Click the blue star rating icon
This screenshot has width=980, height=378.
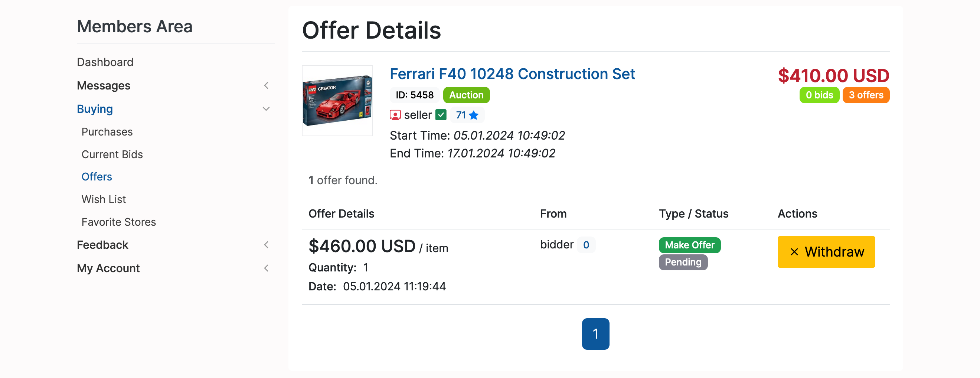tap(474, 115)
